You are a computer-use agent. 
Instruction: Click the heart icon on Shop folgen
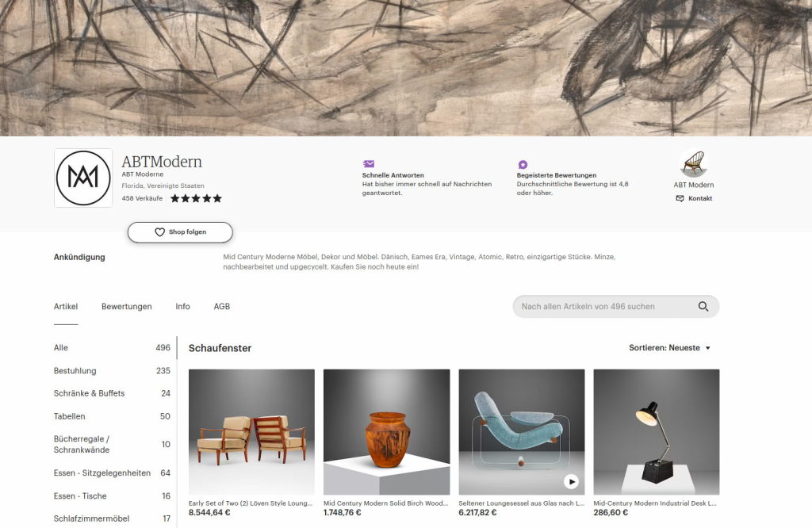coord(160,232)
